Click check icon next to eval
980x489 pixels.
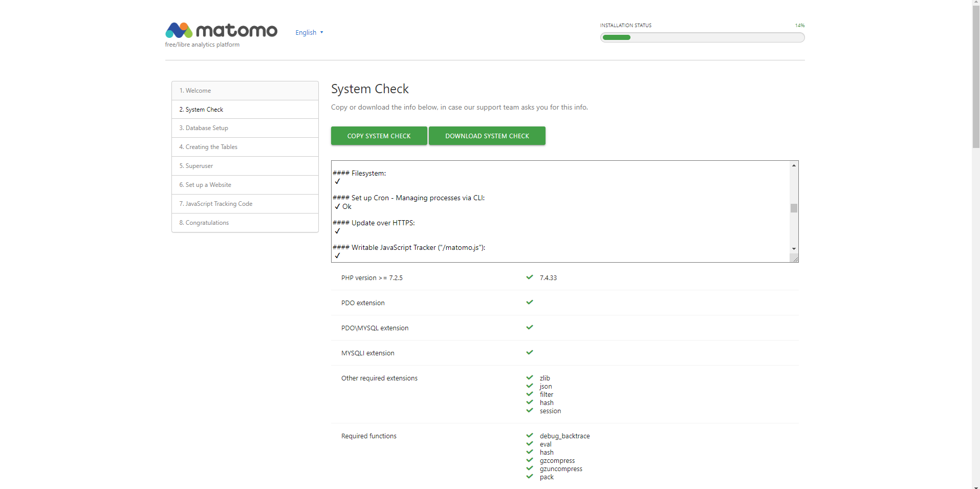[530, 443]
